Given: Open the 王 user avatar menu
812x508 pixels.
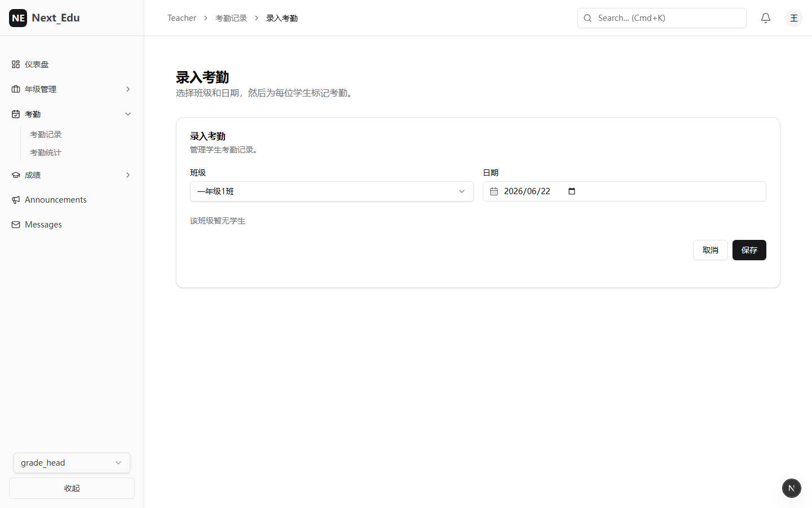Looking at the screenshot, I should [x=794, y=18].
